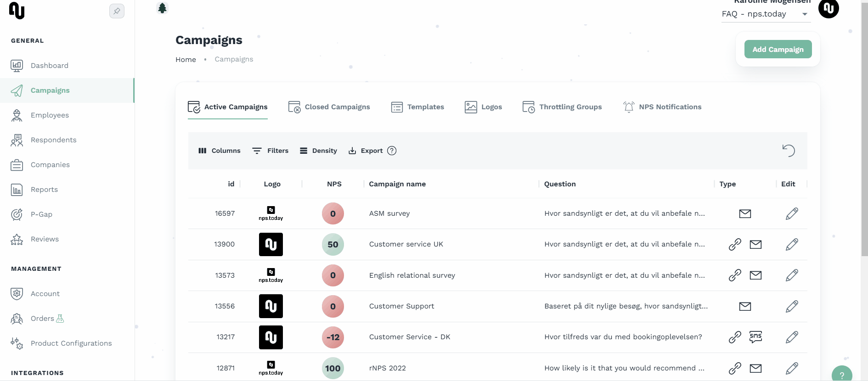Screen dimensions: 868x381
Task: Open the Density options menu
Action: tap(318, 151)
